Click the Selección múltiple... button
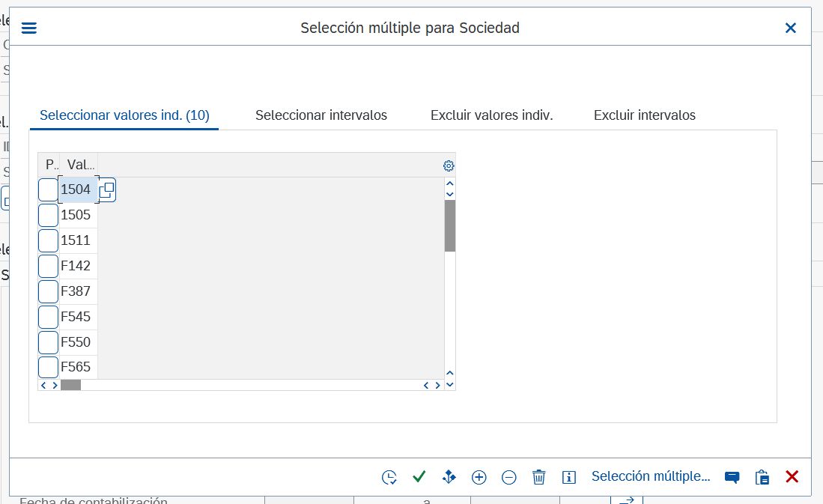 (650, 476)
